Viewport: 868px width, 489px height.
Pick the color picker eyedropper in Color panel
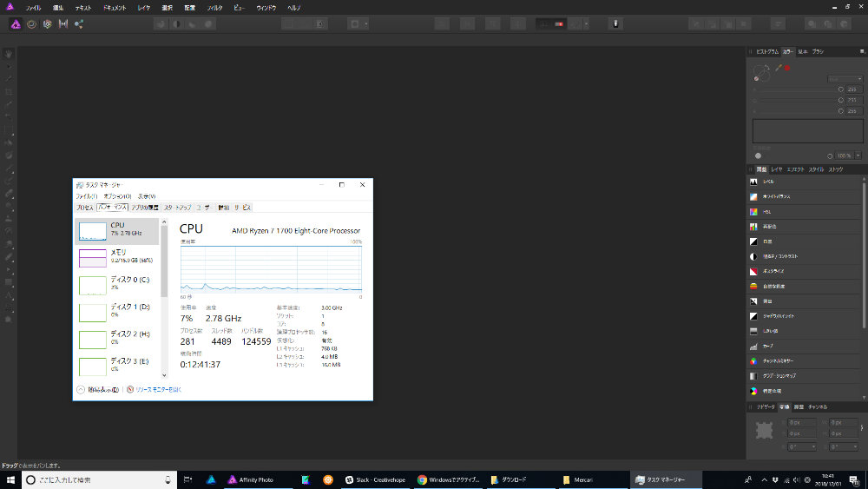[779, 68]
